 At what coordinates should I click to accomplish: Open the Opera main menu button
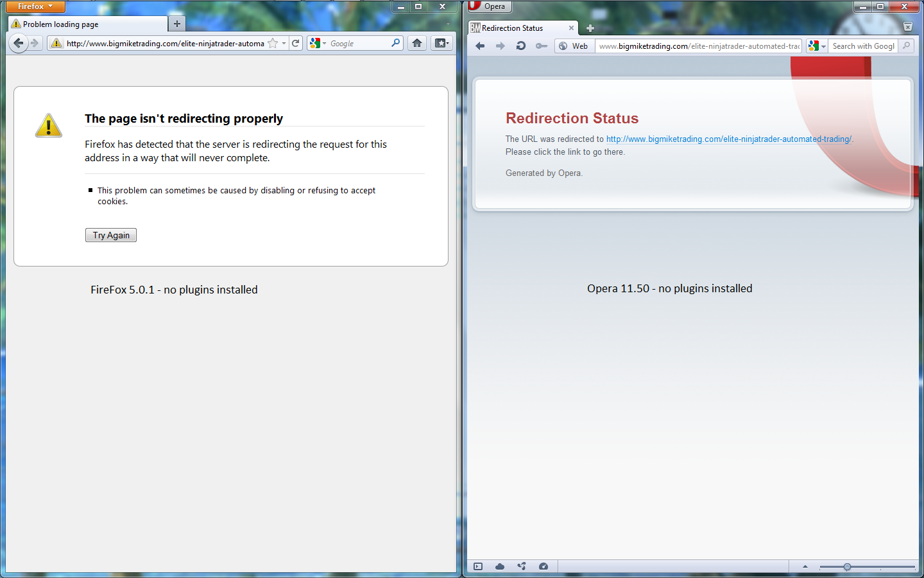pyautogui.click(x=490, y=6)
